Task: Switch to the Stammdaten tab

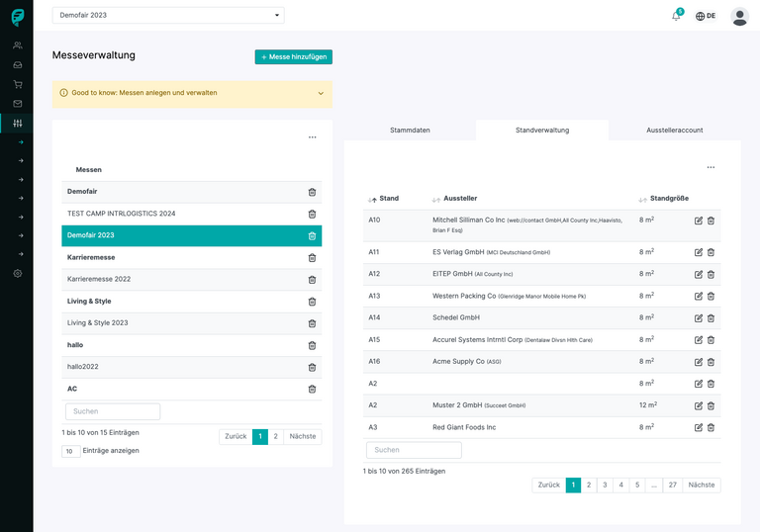Action: coord(410,131)
